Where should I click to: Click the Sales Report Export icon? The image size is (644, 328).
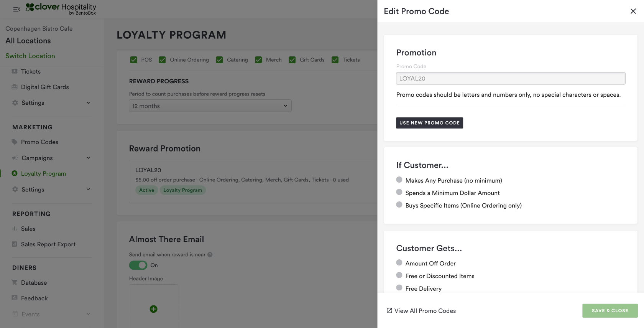(15, 244)
